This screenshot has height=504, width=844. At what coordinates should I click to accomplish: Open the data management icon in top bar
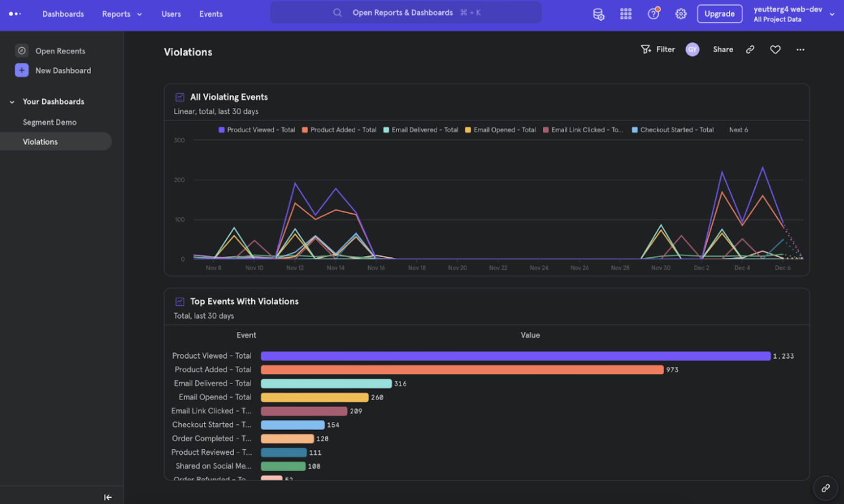598,14
